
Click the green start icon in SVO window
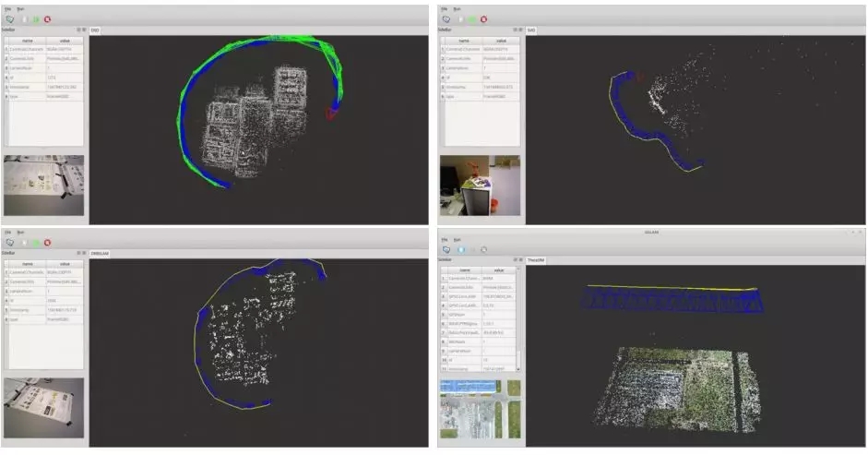[x=472, y=18]
